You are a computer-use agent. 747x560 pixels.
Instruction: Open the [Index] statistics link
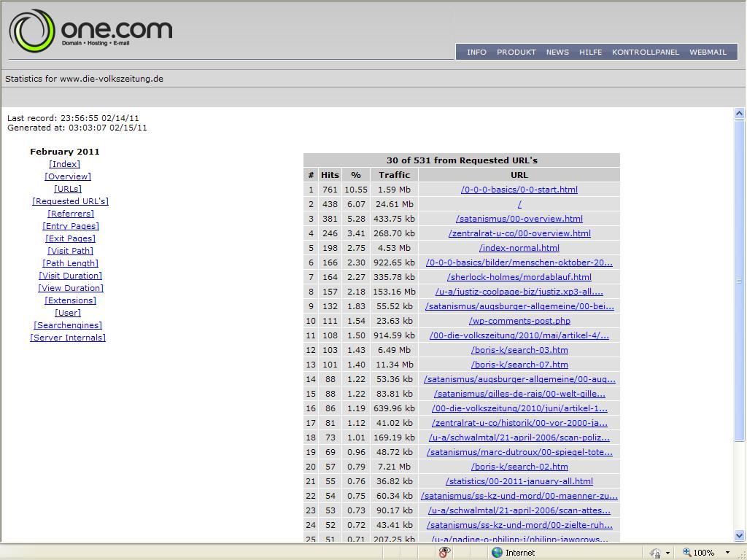click(64, 164)
